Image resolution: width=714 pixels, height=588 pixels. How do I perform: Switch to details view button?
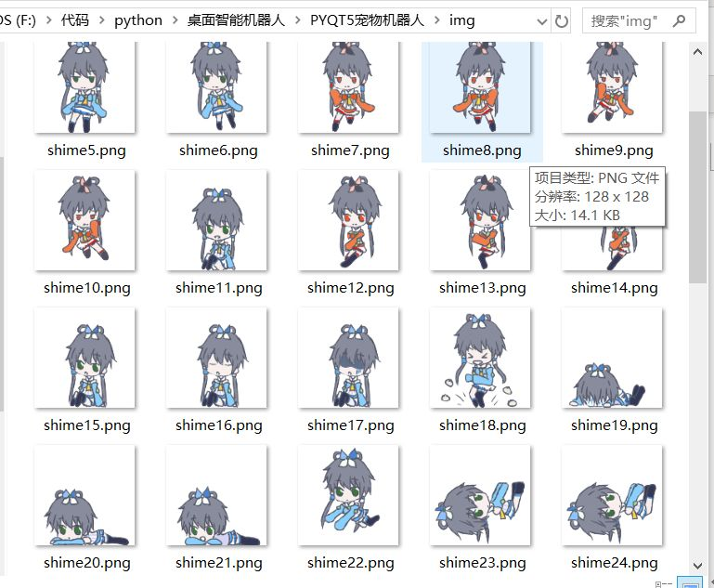(664, 583)
